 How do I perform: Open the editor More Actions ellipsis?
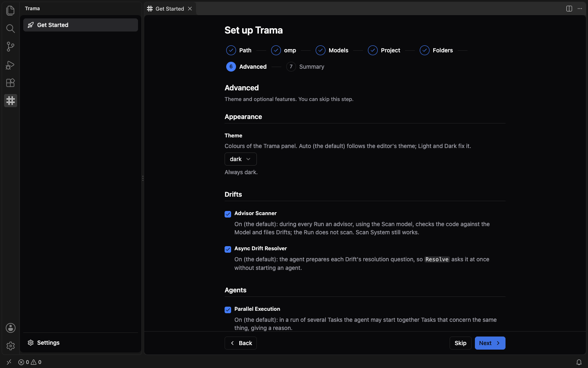coord(580,9)
